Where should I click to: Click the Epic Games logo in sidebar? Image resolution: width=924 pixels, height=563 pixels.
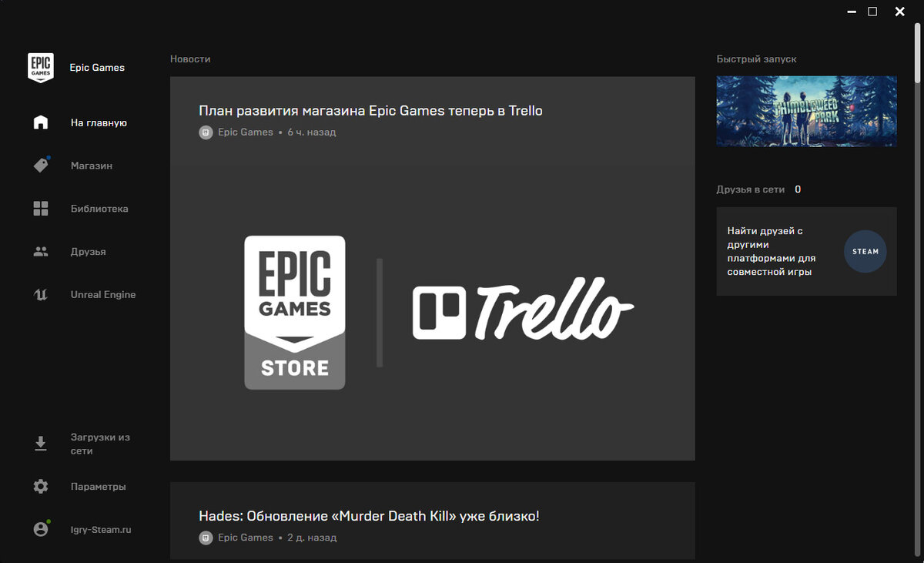click(41, 68)
